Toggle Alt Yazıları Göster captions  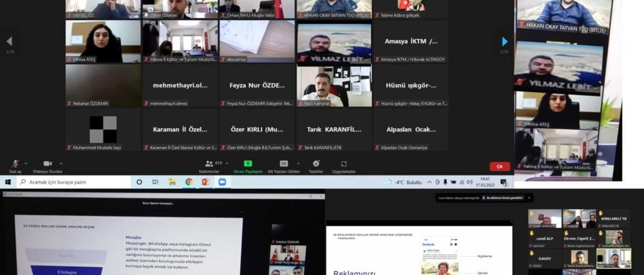coord(283,164)
